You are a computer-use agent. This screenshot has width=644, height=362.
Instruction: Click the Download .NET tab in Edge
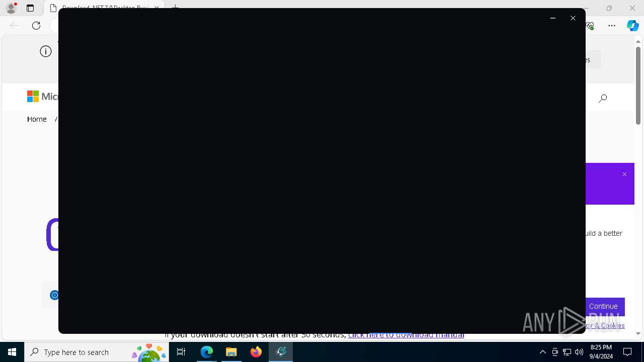[x=105, y=9]
